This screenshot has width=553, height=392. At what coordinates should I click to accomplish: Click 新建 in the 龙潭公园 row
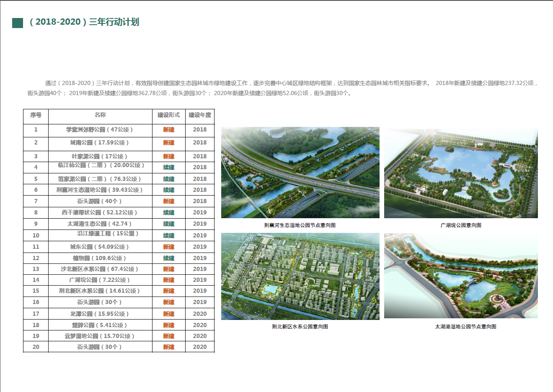(x=169, y=314)
